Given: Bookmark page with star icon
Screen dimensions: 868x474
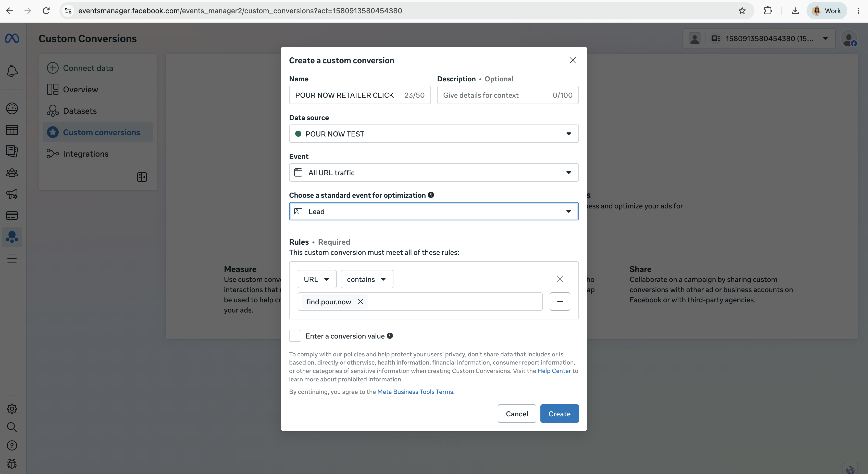Looking at the screenshot, I should point(742,11).
